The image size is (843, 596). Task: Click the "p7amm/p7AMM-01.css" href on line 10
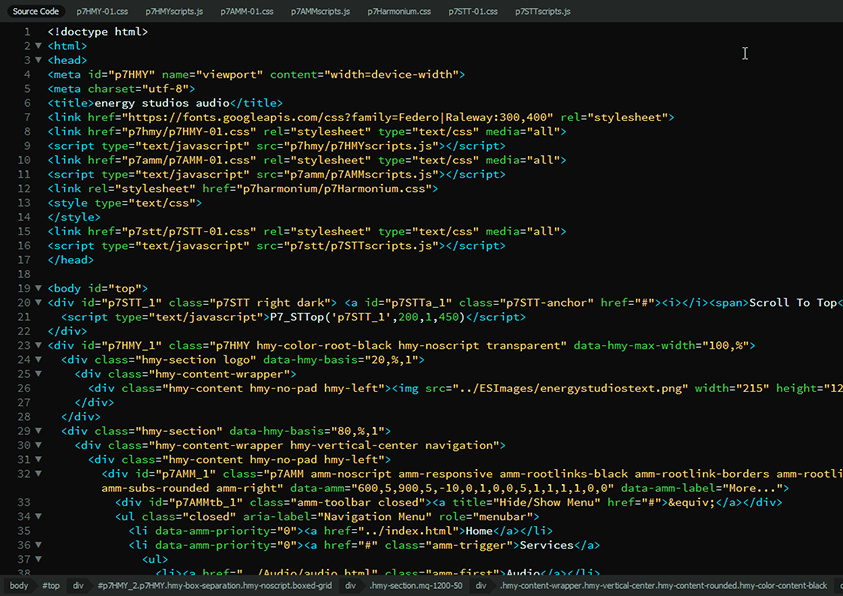[x=189, y=160]
